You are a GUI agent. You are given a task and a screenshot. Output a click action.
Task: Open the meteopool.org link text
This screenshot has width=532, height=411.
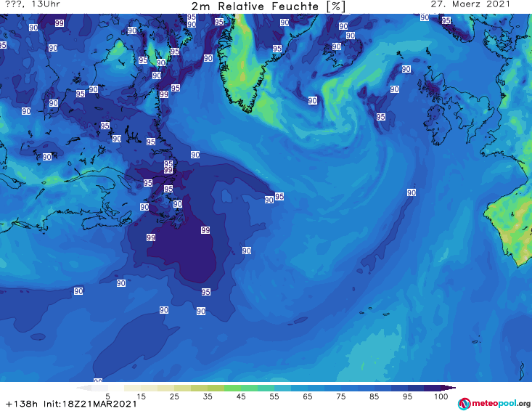point(501,403)
